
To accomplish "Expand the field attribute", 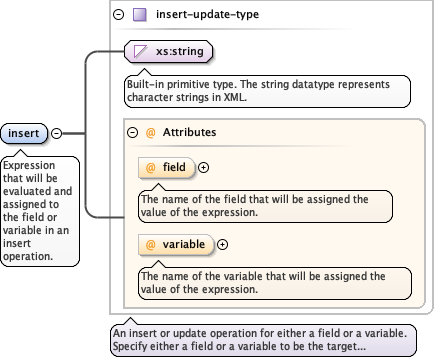I will coord(203,168).
